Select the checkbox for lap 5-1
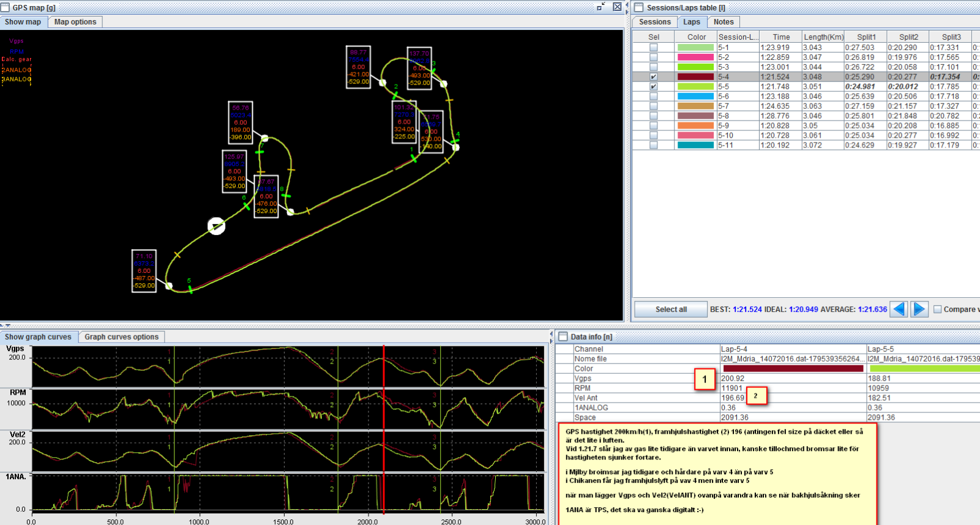The image size is (980, 525). click(x=654, y=47)
